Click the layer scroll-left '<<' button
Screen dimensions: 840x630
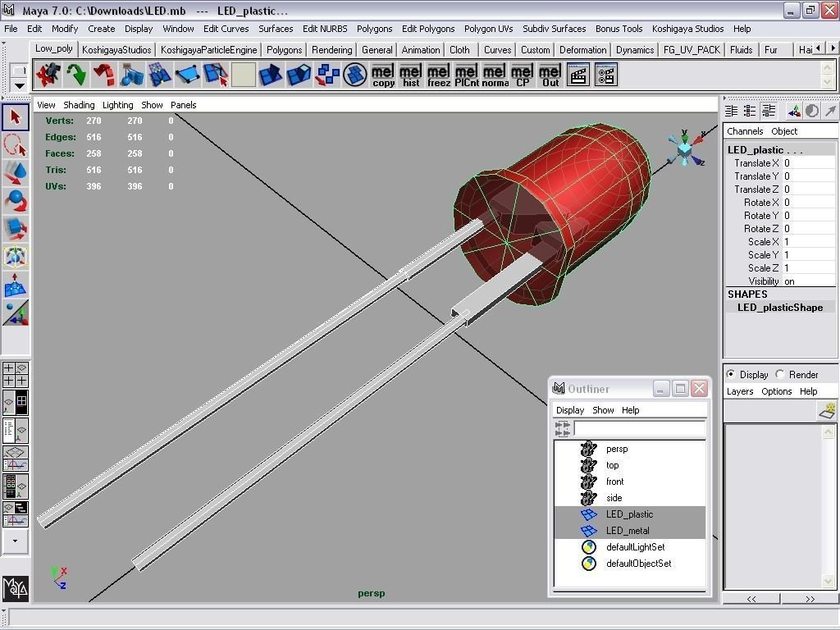751,599
